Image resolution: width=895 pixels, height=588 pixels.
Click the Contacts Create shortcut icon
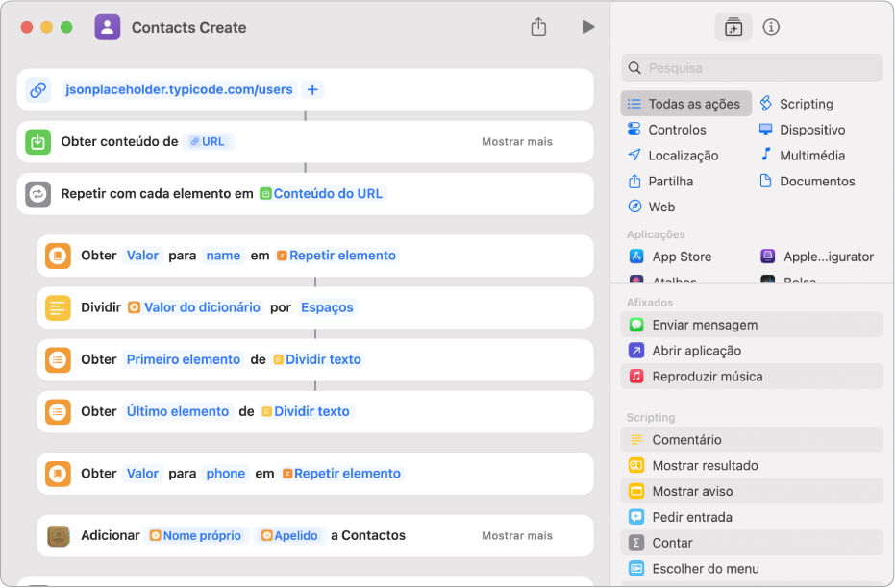click(x=108, y=27)
